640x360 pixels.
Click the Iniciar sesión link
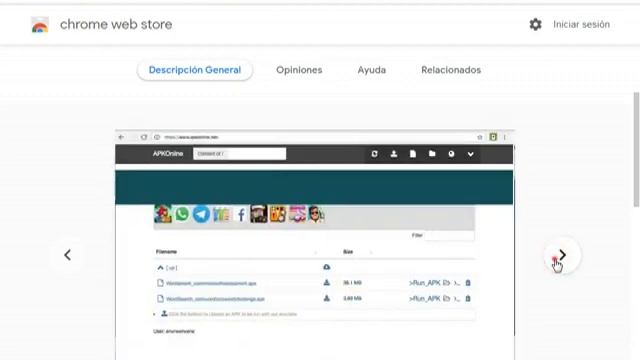[581, 24]
